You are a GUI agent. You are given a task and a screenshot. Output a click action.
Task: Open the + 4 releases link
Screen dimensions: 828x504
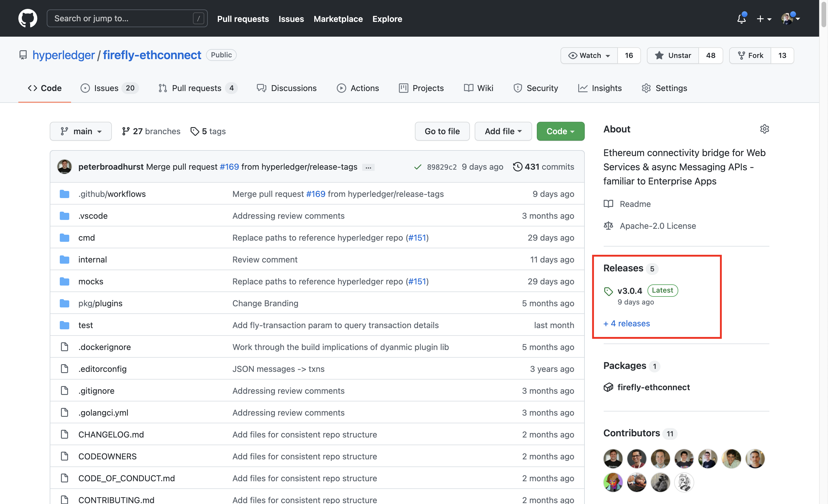click(626, 323)
